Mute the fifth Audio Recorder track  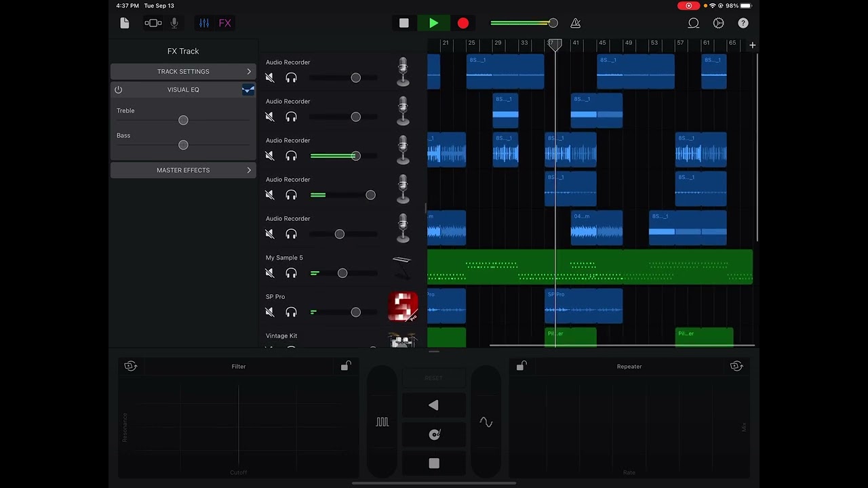pyautogui.click(x=270, y=234)
